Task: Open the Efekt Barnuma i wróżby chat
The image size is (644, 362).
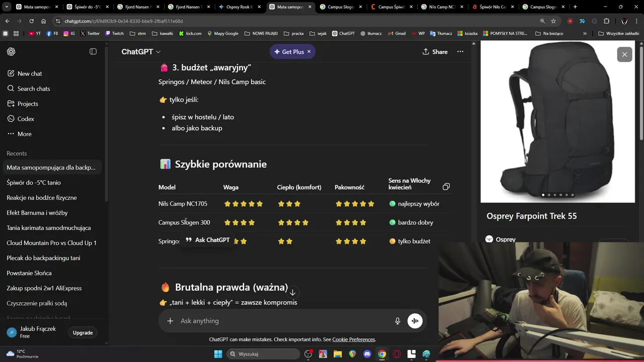Action: click(x=53, y=213)
